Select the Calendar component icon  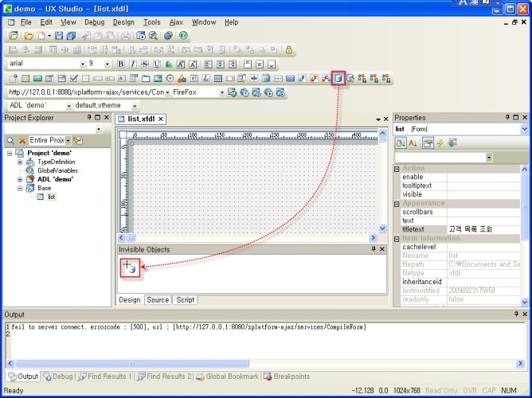tap(194, 79)
